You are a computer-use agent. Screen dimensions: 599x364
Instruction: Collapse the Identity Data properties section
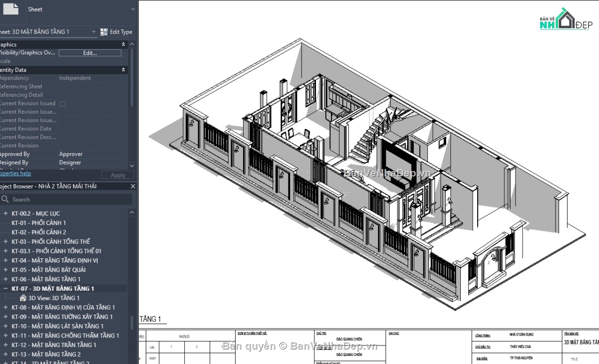(x=123, y=70)
